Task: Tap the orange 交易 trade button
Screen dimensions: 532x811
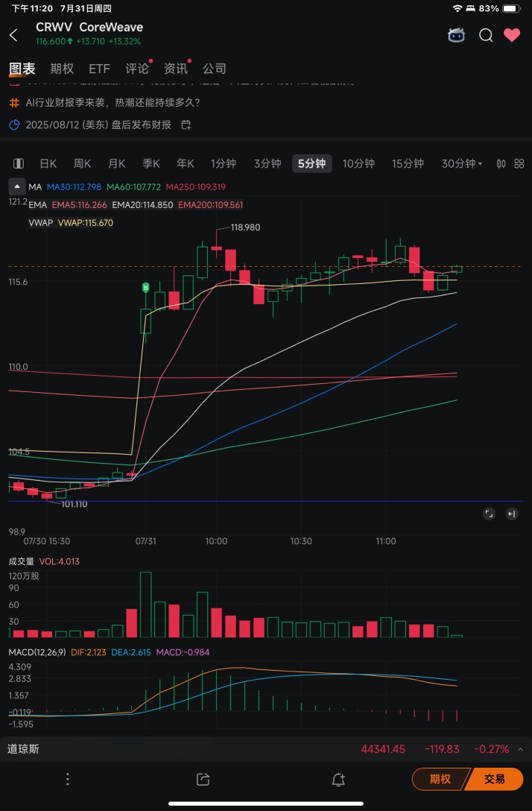Action: (x=495, y=779)
